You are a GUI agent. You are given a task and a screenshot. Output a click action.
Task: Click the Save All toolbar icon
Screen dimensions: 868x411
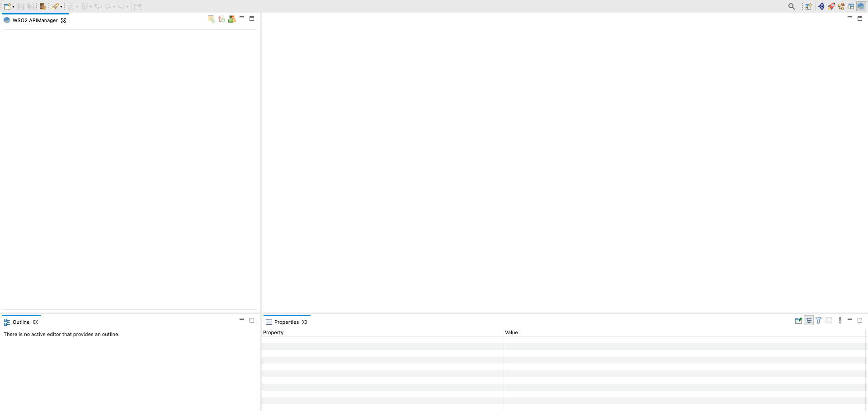point(31,6)
